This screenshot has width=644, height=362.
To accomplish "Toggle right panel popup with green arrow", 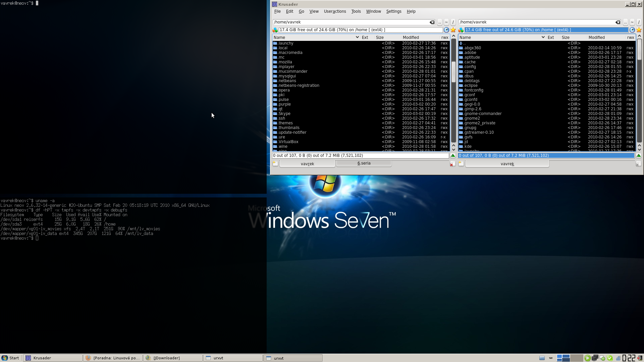I will point(639,156).
